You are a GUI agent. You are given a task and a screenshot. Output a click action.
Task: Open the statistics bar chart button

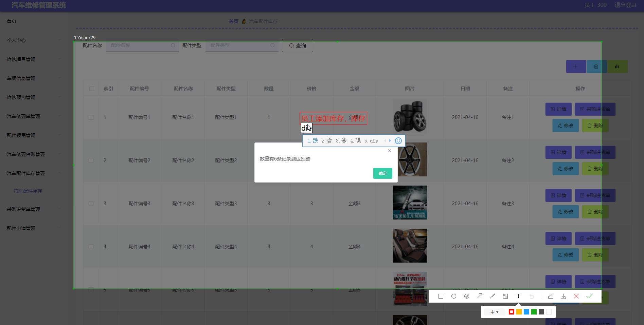[x=617, y=66]
